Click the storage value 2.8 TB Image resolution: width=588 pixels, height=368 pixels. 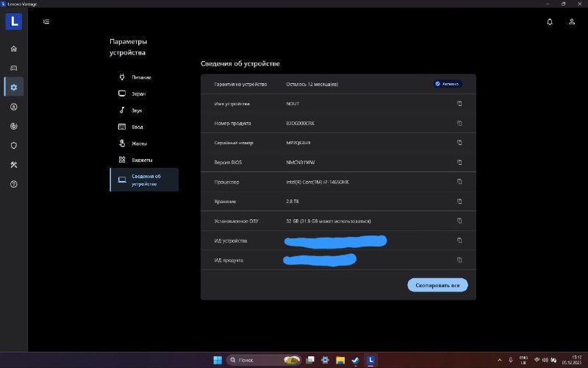[x=293, y=202]
